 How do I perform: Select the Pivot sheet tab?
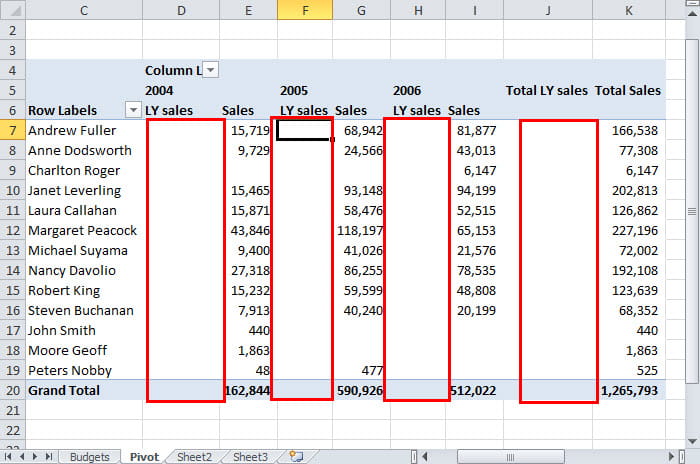pyautogui.click(x=144, y=456)
